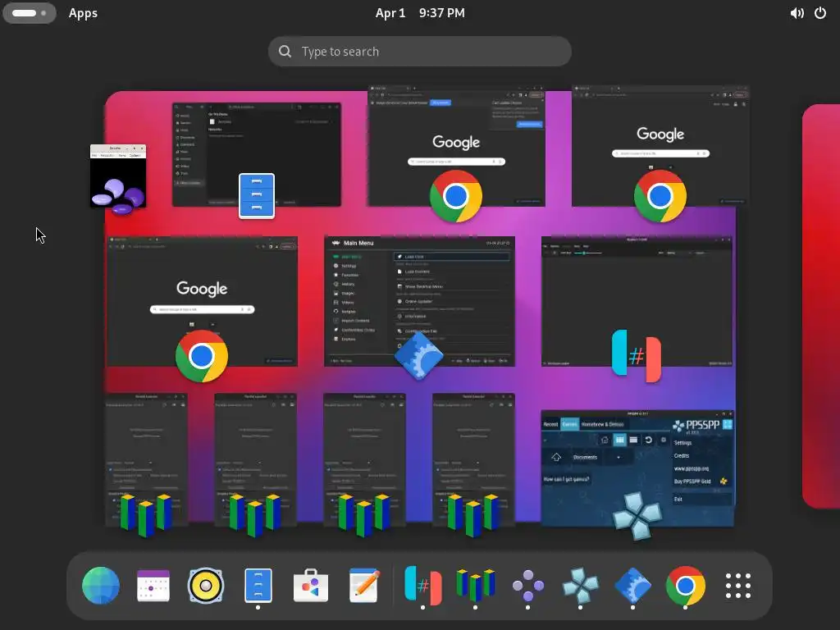This screenshot has height=630, width=840.
Task: Click Ryujinx badge icon on its thumbnail
Action: (x=637, y=356)
